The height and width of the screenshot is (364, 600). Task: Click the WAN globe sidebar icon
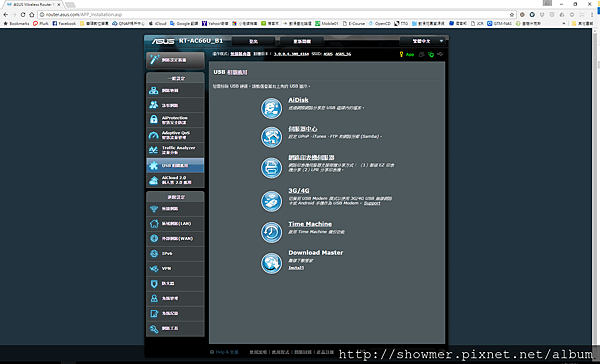154,238
